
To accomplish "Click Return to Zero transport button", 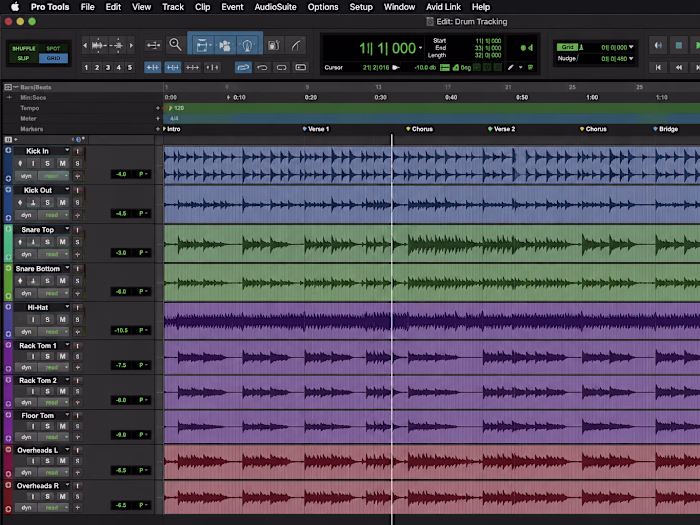I will [x=658, y=67].
